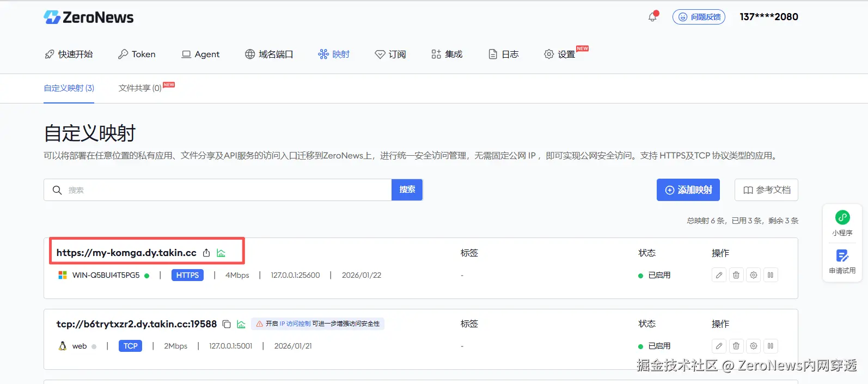
Task: Open the Token menu item
Action: point(137,54)
